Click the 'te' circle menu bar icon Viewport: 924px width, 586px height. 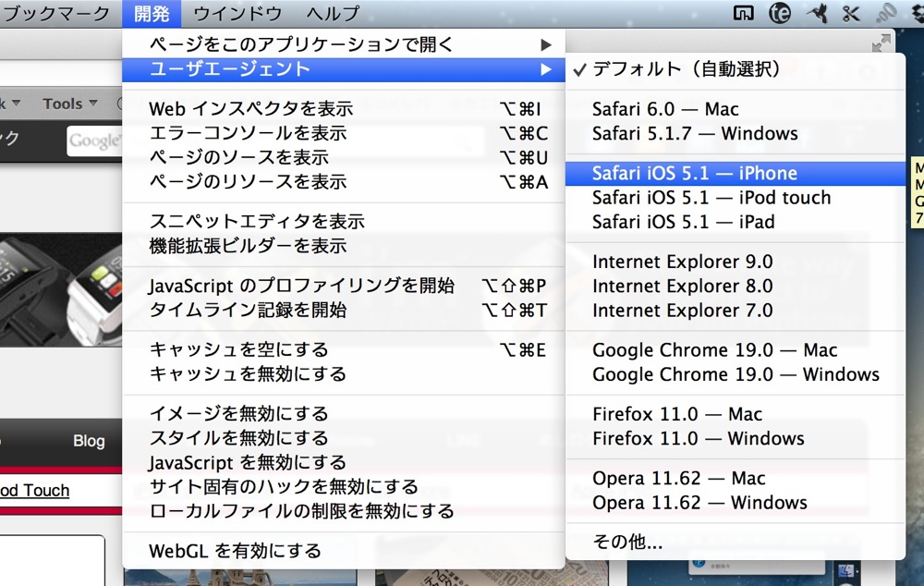780,12
